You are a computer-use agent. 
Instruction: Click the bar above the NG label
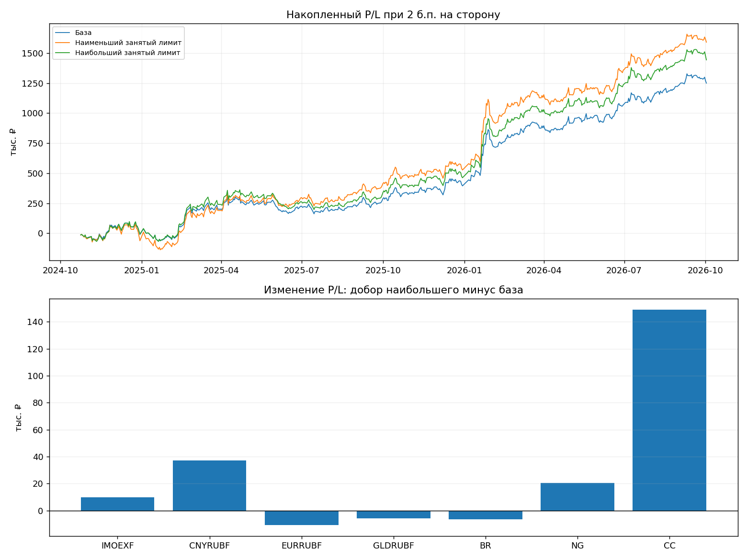pyautogui.click(x=577, y=497)
